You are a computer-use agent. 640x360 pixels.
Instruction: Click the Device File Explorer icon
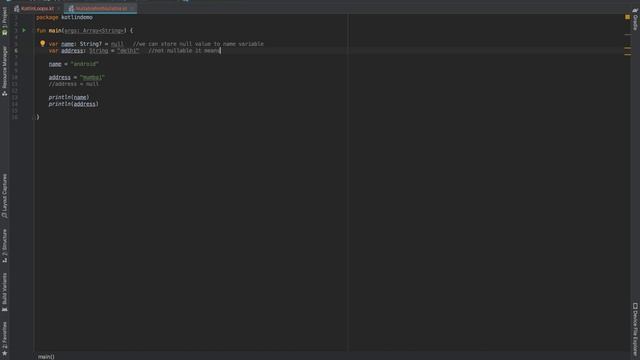coord(635,306)
